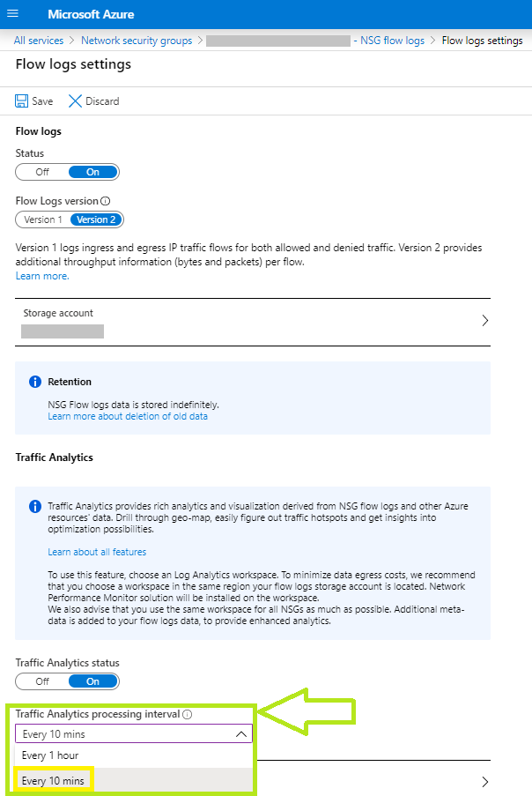
Task: Click info icon beside processing interval label
Action: [x=187, y=714]
